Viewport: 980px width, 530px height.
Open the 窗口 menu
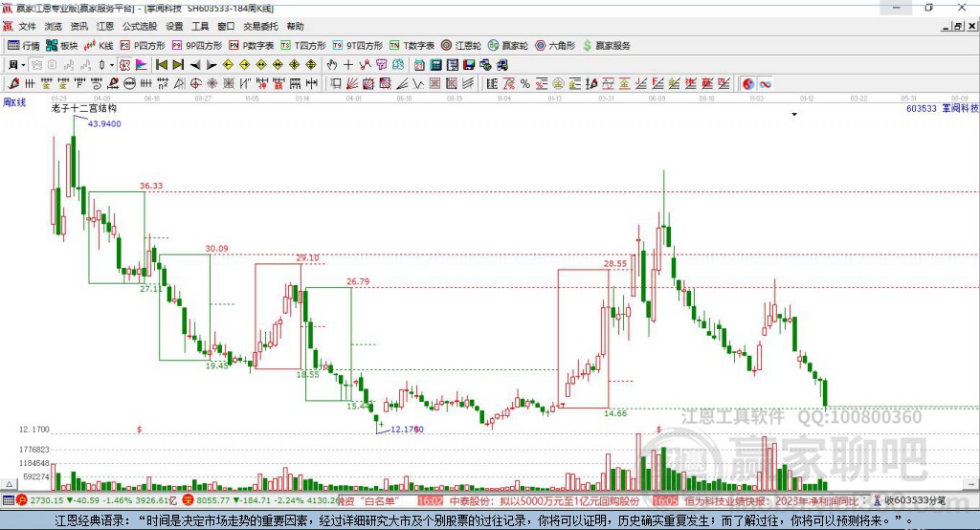[226, 26]
